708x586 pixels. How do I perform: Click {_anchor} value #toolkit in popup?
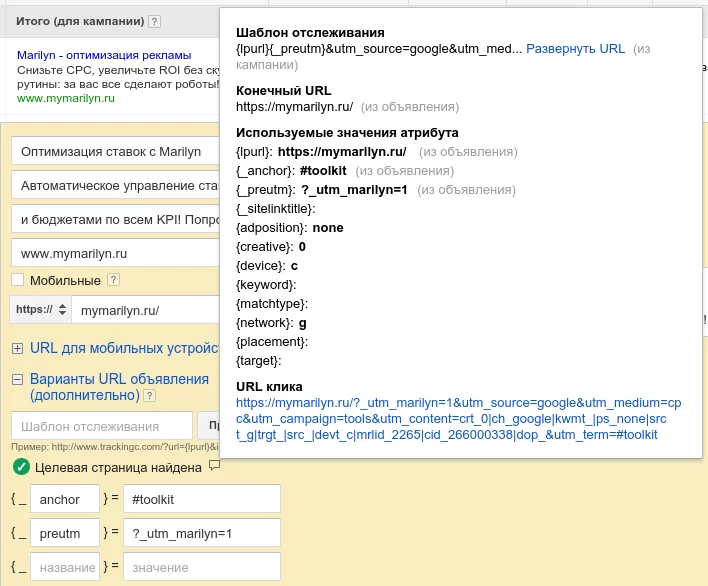pos(323,171)
